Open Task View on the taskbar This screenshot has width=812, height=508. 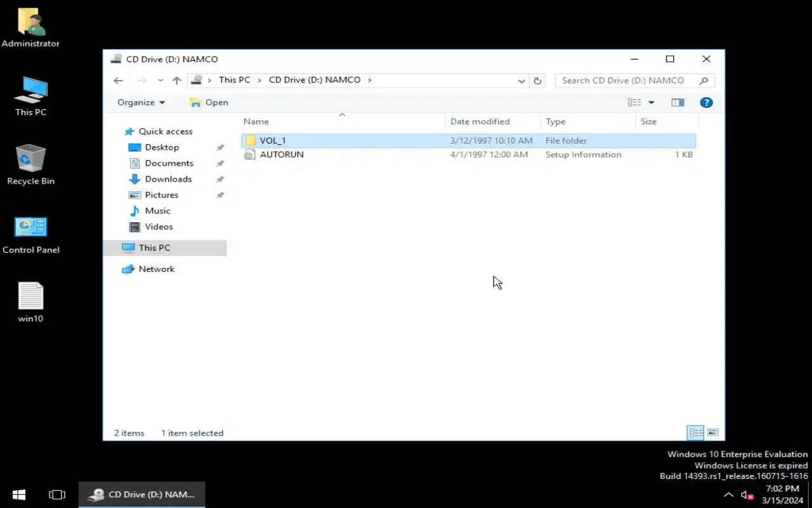57,495
